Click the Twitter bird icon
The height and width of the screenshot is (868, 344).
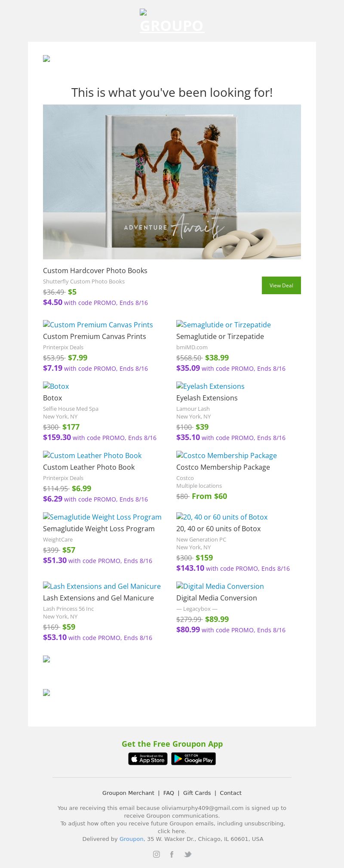(187, 854)
